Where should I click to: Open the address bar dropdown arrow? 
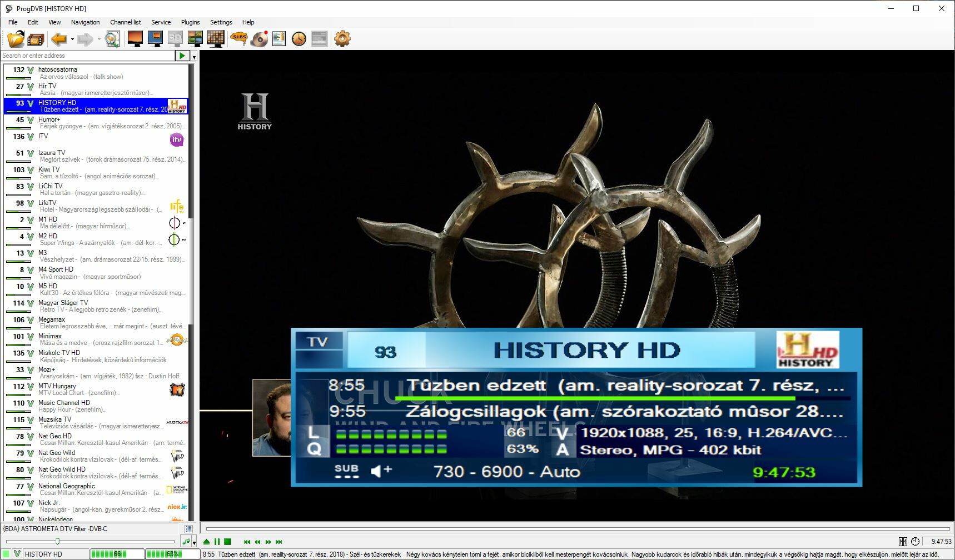point(194,56)
